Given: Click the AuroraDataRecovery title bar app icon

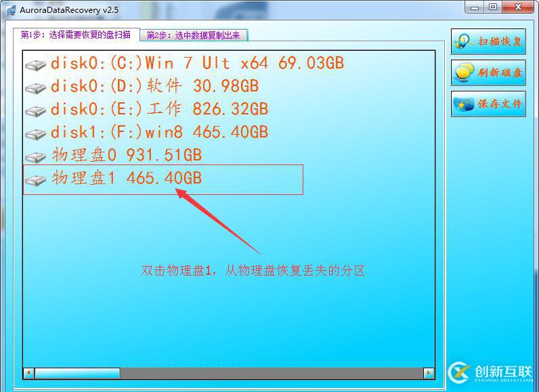Looking at the screenshot, I should [x=11, y=10].
